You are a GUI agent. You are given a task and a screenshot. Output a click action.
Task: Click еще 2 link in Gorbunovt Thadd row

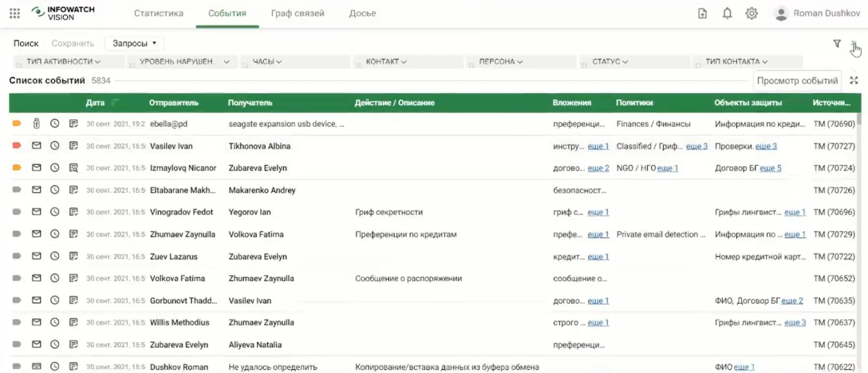[792, 301]
